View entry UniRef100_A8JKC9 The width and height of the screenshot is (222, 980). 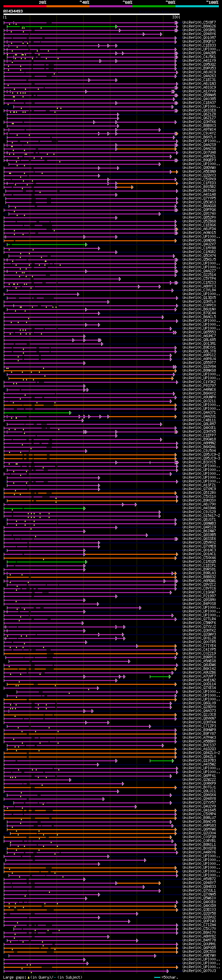tap(199, 72)
